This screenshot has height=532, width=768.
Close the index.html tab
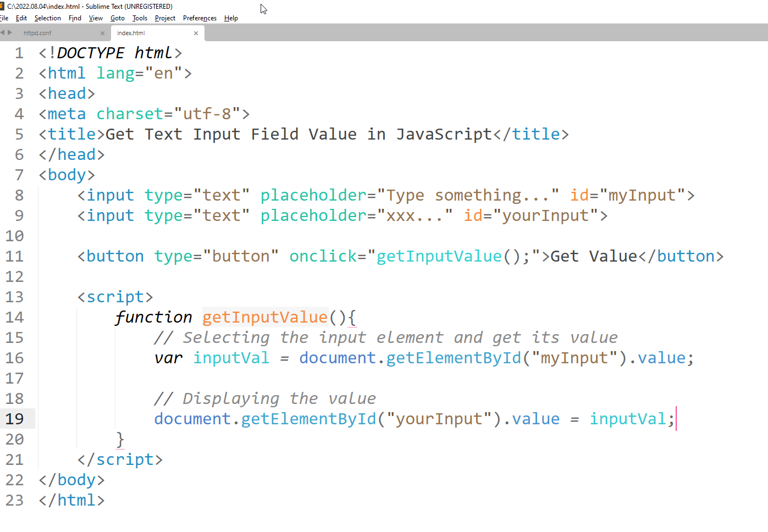[196, 33]
